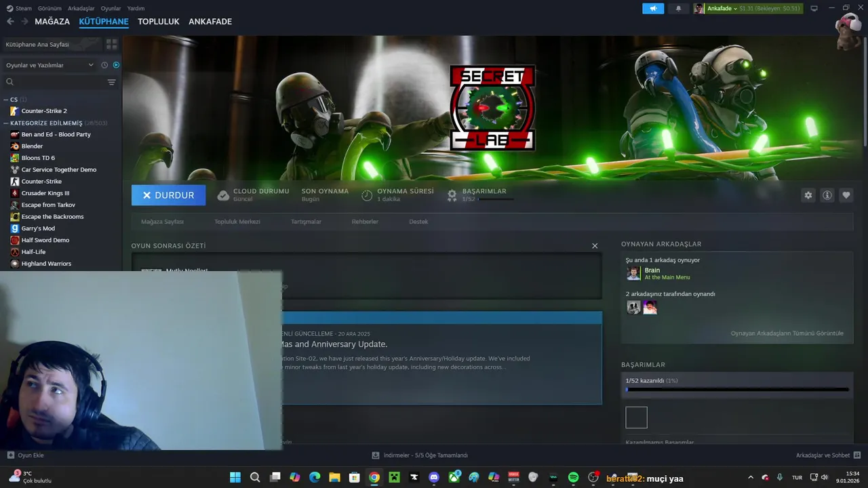Select Highland Warriors
The height and width of the screenshot is (488, 868).
pyautogui.click(x=46, y=264)
